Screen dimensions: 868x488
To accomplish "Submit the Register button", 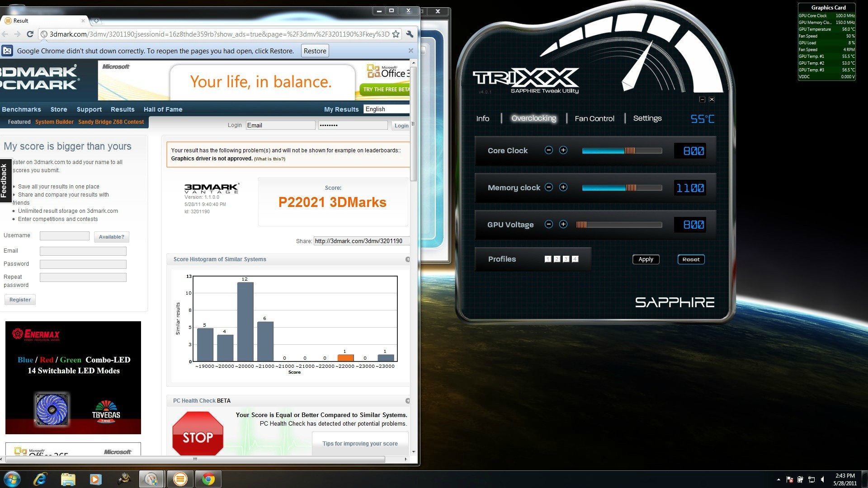I will click(20, 300).
